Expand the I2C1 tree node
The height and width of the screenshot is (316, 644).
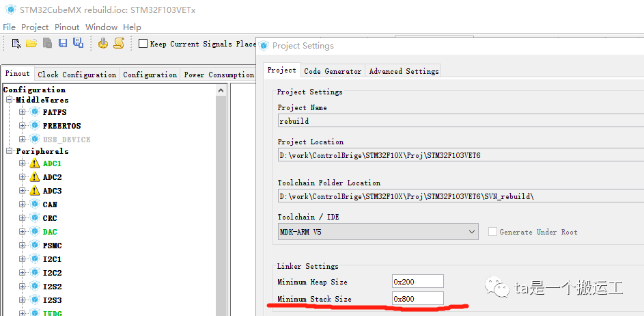(x=22, y=259)
